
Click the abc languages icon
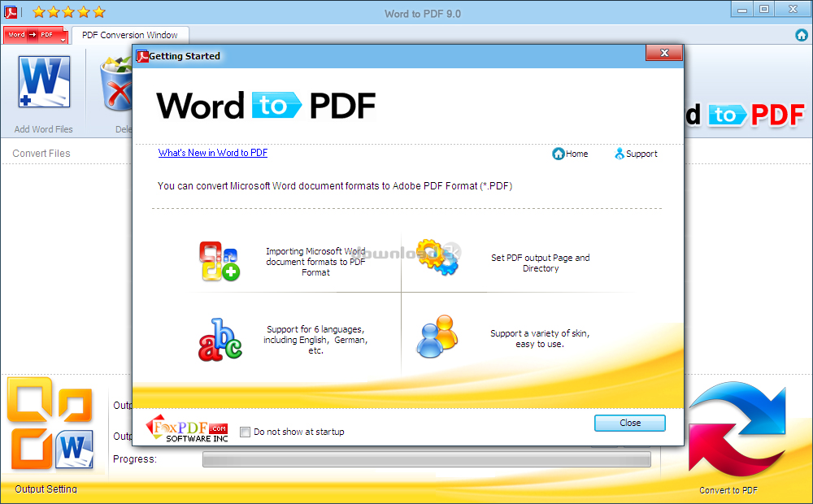(220, 340)
